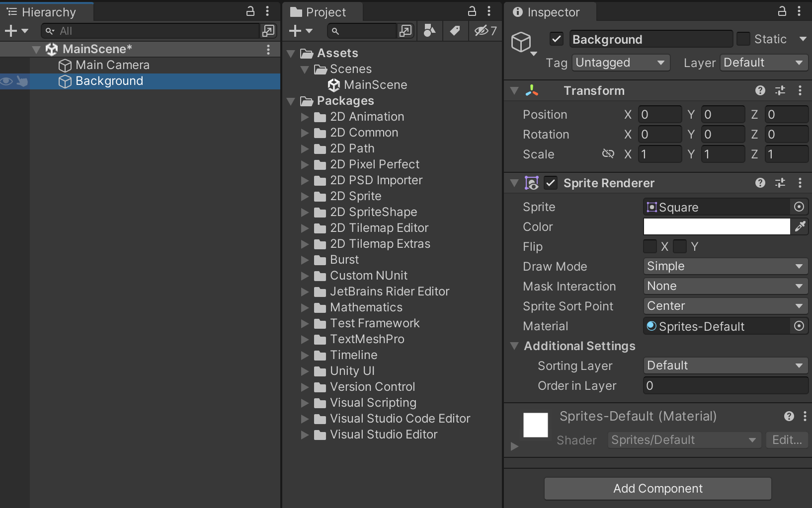Open Draw Mode Simple dropdown
The image size is (812, 508).
tap(726, 266)
